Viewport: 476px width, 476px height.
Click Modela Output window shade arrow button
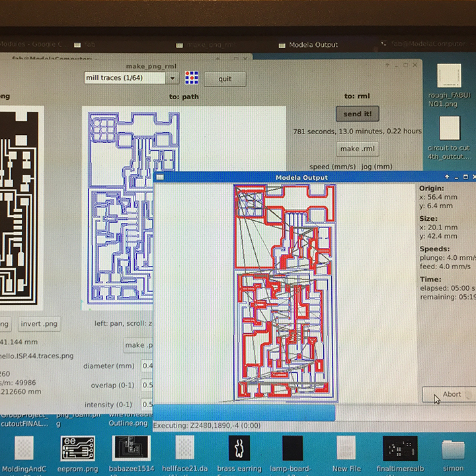tap(447, 177)
